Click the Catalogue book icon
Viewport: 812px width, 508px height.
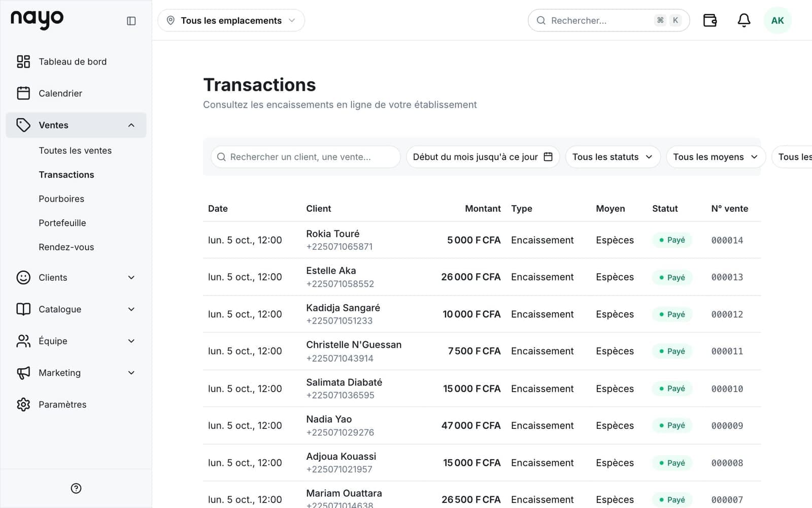[23, 309]
